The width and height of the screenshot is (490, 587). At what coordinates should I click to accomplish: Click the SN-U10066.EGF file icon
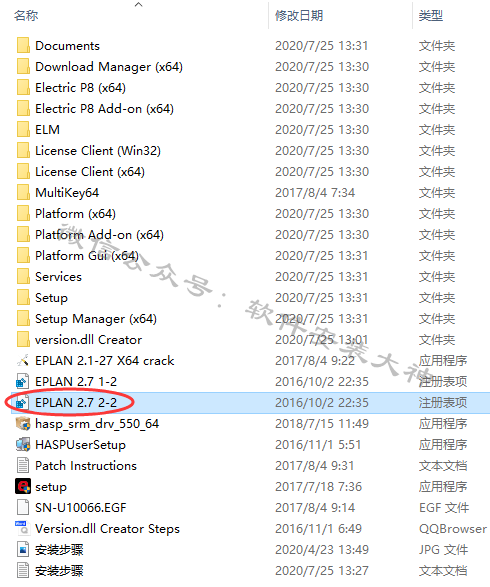[23, 507]
